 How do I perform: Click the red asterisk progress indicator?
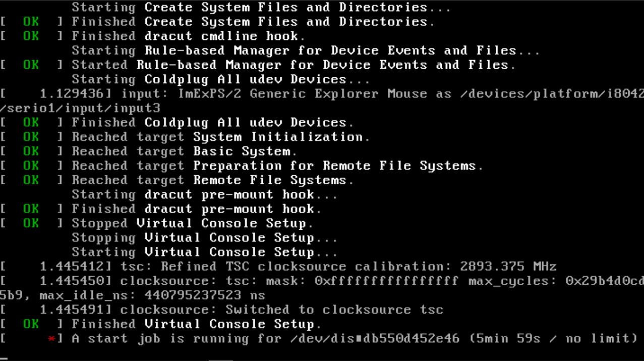tap(51, 339)
